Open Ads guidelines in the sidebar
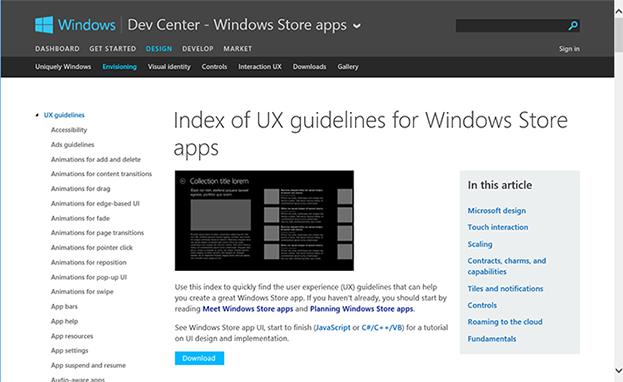The height and width of the screenshot is (382, 623). tap(72, 145)
